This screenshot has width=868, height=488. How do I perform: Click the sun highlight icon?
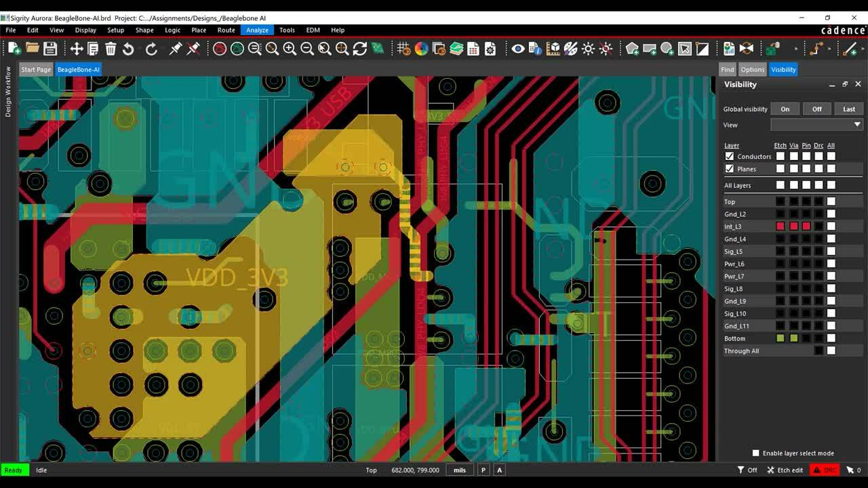tap(588, 48)
